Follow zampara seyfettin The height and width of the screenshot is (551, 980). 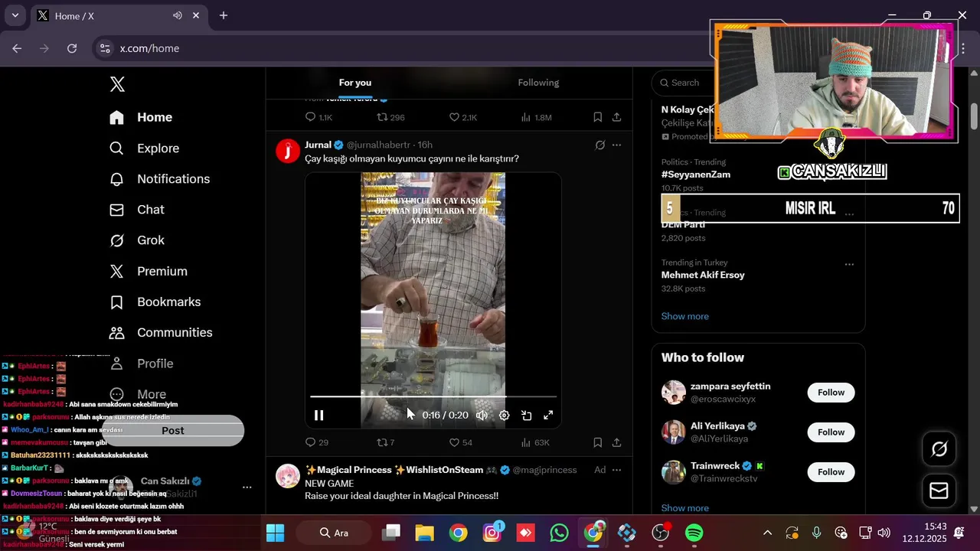831,393
